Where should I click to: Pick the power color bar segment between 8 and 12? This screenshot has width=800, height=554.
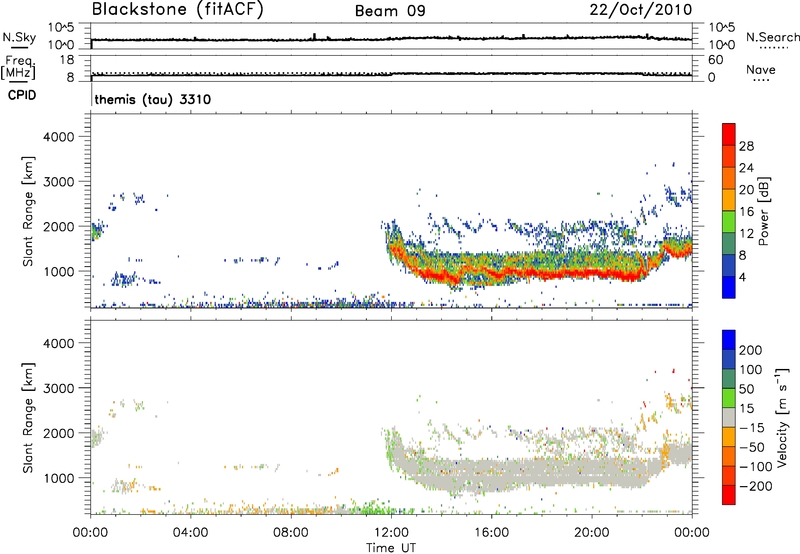point(729,244)
